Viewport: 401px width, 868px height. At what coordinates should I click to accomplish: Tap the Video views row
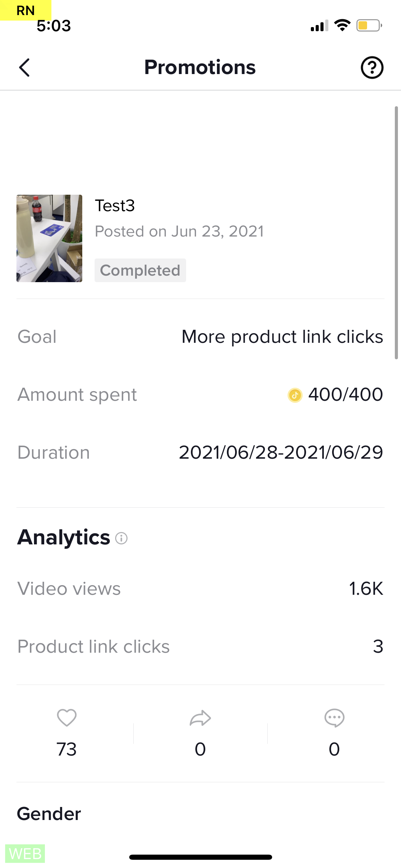(200, 589)
